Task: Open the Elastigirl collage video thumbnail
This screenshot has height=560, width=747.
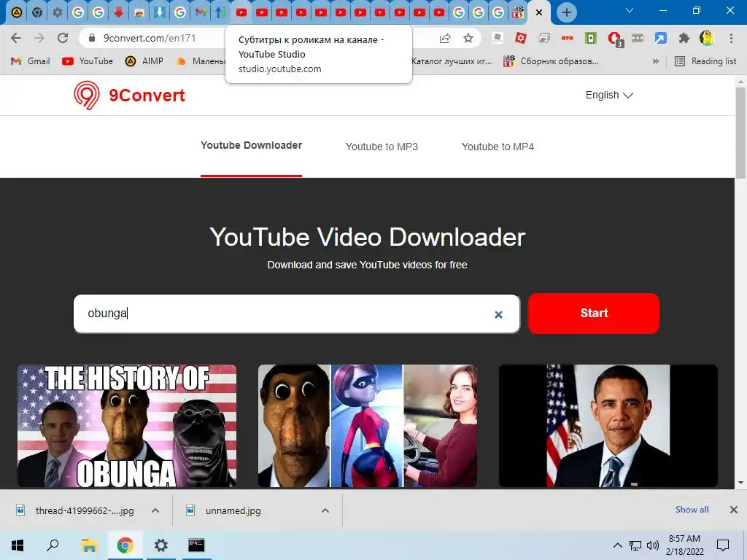Action: (368, 426)
